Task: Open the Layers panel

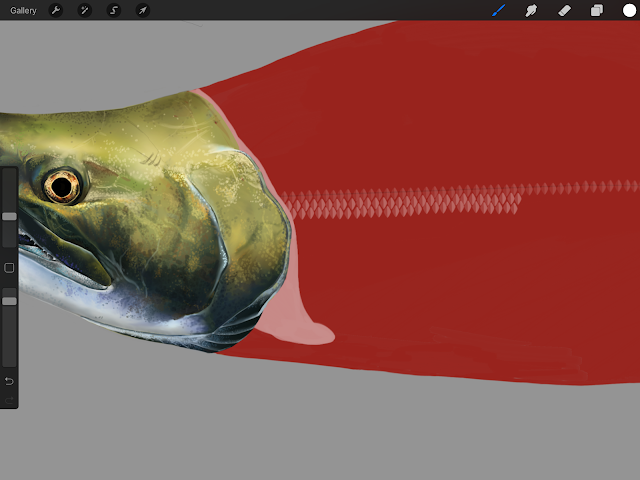Action: (x=597, y=10)
